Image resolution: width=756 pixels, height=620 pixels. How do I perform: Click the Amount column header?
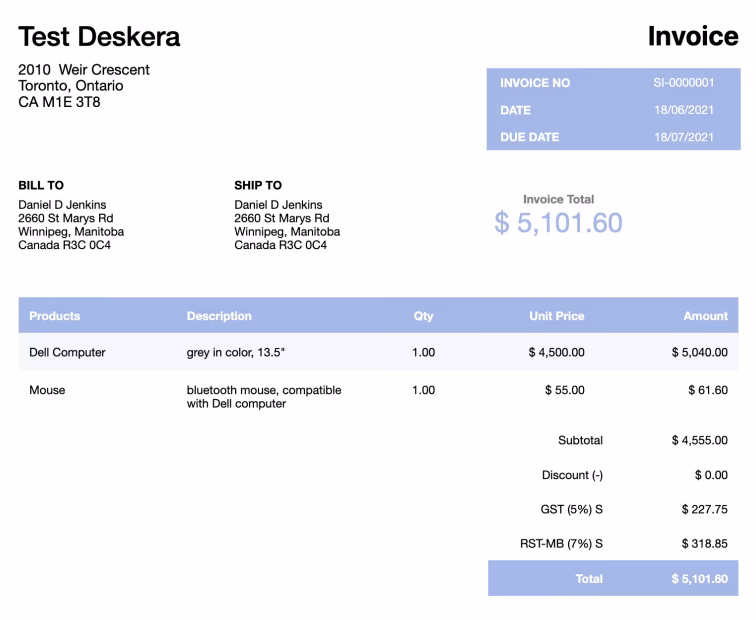[705, 316]
